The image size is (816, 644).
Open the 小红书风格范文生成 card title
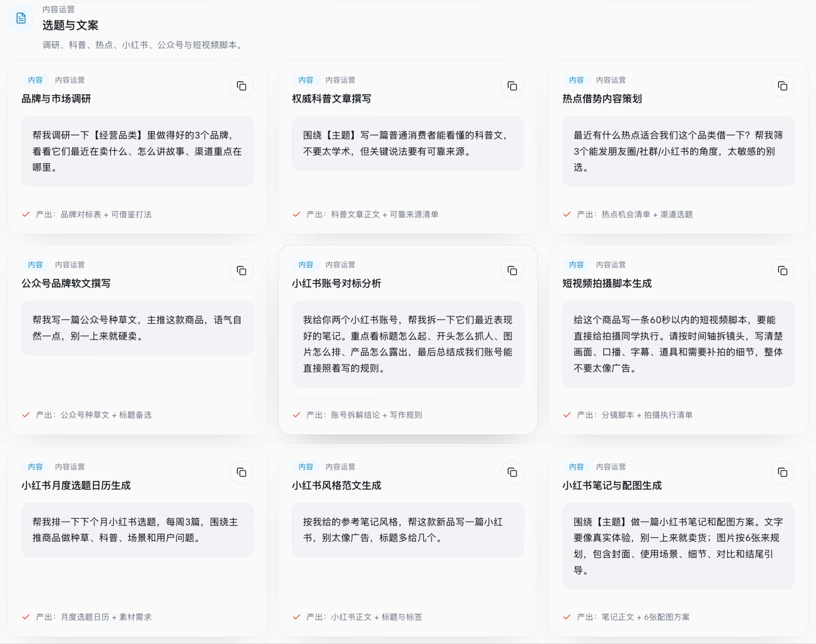click(x=336, y=486)
